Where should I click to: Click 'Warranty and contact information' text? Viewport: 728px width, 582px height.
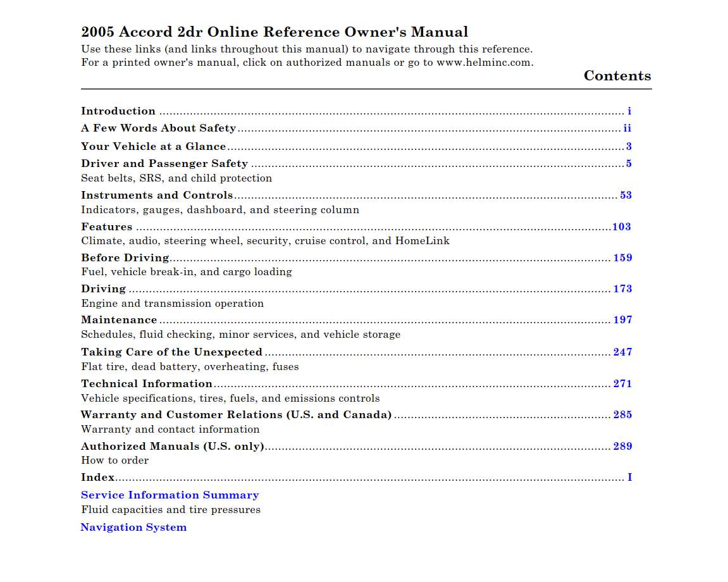(170, 430)
